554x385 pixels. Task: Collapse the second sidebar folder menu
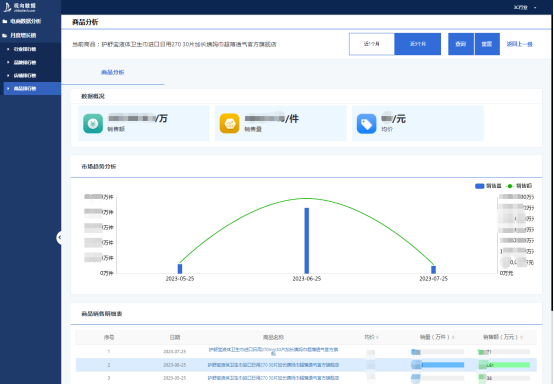click(19, 35)
